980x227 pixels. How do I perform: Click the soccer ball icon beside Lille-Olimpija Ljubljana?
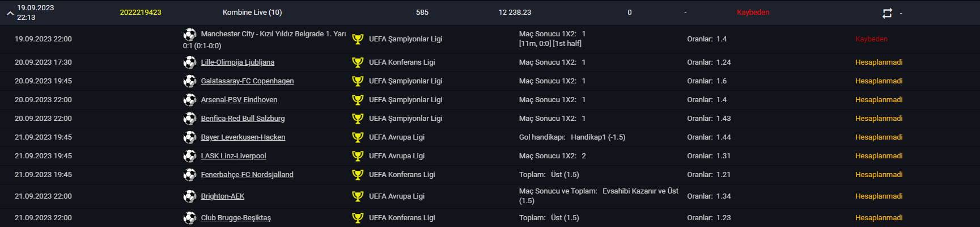coord(190,62)
